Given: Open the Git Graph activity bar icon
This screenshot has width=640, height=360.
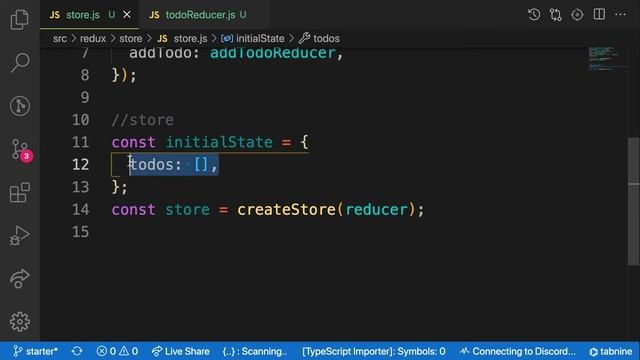Looking at the screenshot, I should 20,106.
